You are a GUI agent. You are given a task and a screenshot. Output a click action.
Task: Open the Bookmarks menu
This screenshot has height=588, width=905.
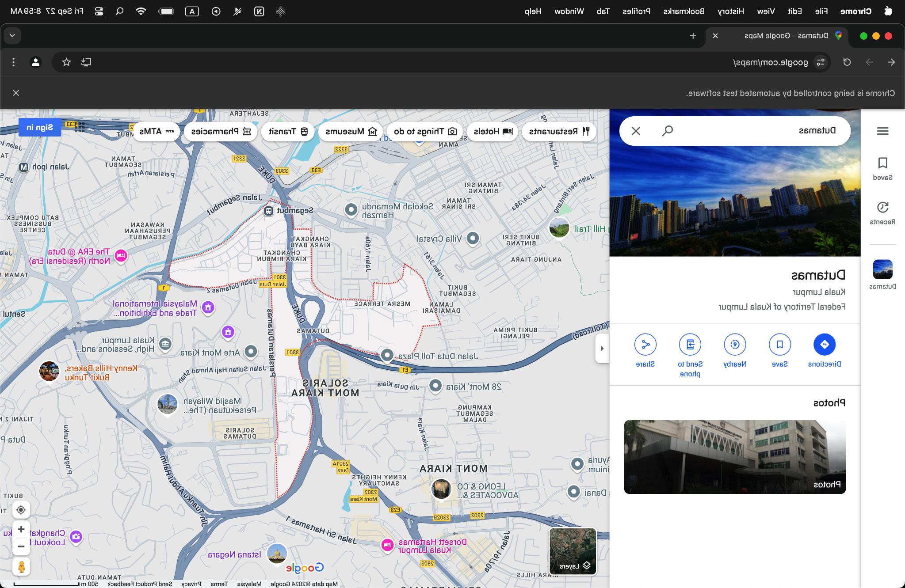(684, 11)
